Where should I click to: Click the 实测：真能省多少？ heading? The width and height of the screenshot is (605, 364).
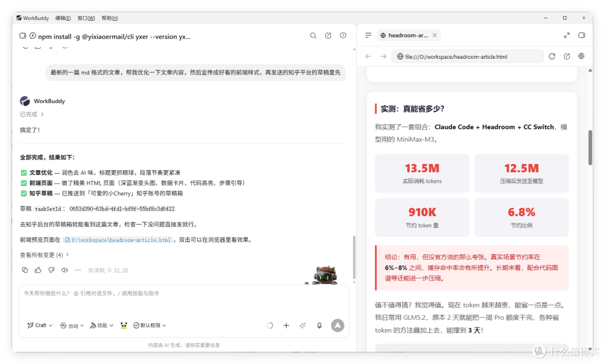point(412,109)
